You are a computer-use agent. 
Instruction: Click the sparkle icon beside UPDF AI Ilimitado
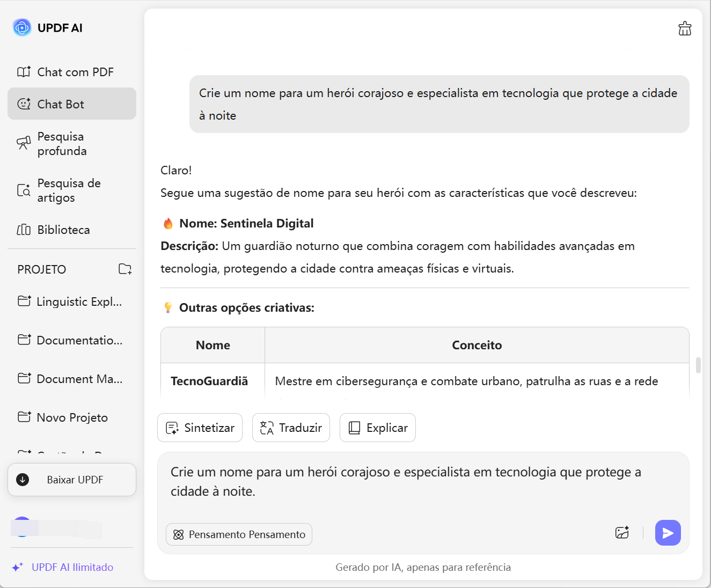[x=17, y=567]
